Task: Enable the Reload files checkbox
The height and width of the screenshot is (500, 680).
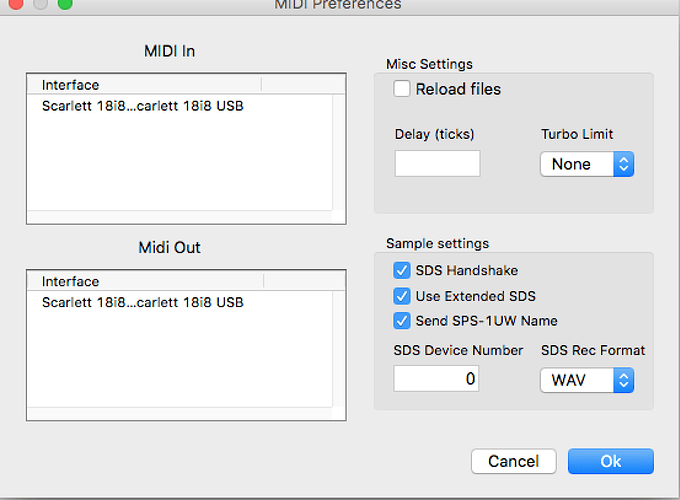Action: pos(402,89)
